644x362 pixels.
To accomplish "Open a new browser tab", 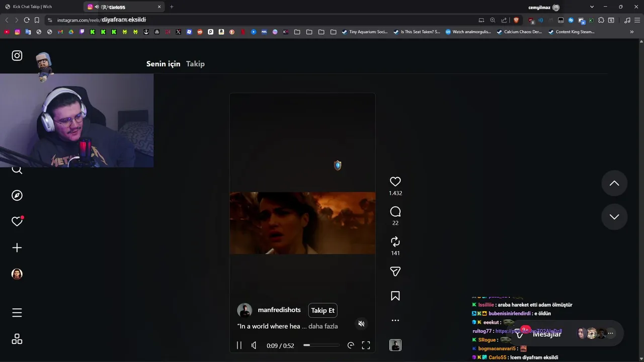I will [x=172, y=7].
